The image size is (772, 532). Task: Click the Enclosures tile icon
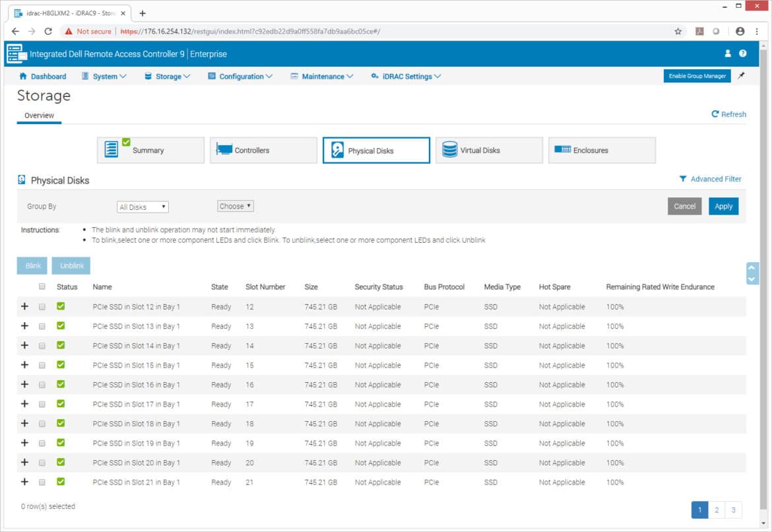click(x=563, y=149)
